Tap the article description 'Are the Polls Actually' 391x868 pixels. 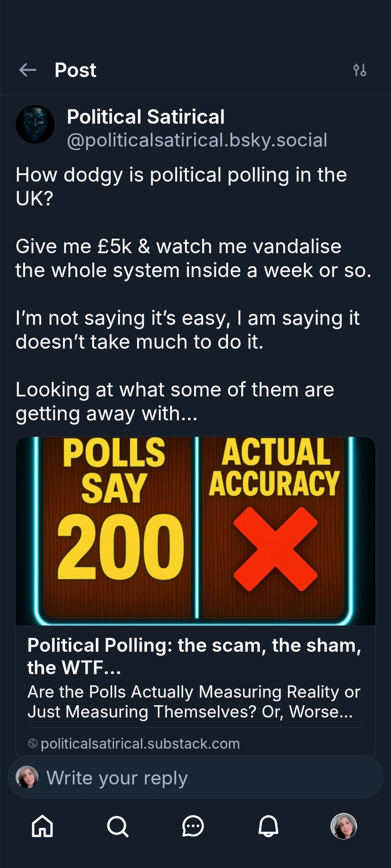194,702
